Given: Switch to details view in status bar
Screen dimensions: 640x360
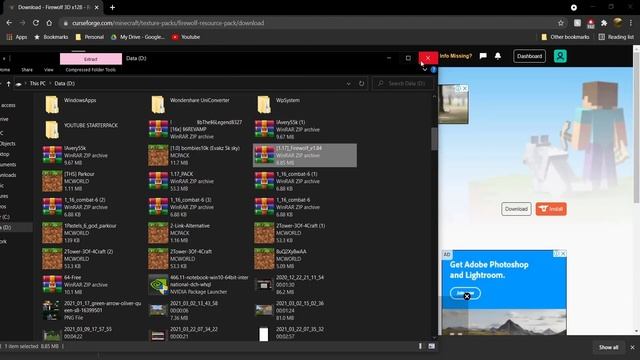Looking at the screenshot, I should 420,346.
